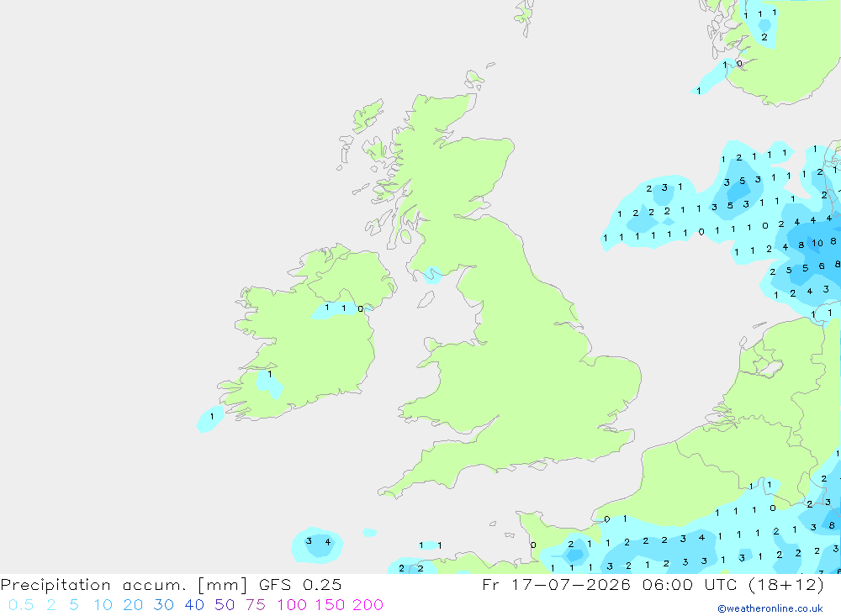The height and width of the screenshot is (616, 841).
Task: Select the 30 legend value
Action: [164, 605]
